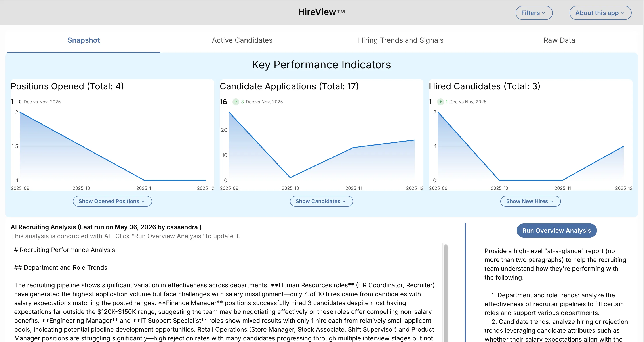Click the AI analysis text scrollbar
The height and width of the screenshot is (342, 644).
446,293
